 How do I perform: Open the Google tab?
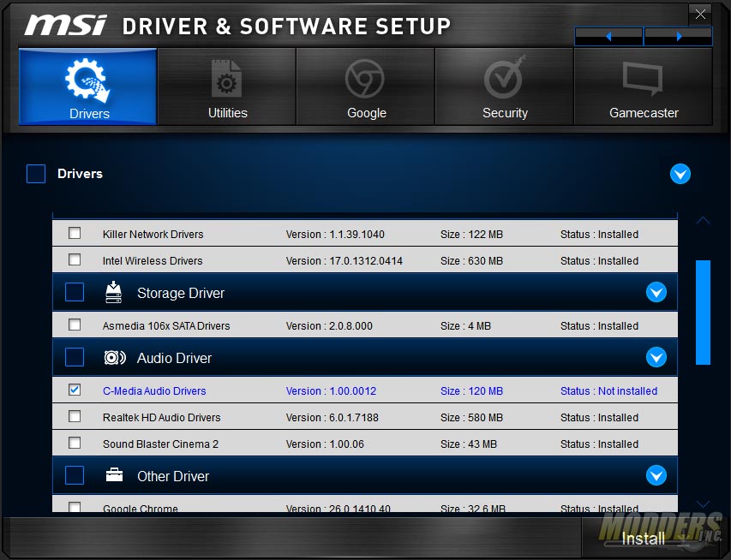[366, 86]
